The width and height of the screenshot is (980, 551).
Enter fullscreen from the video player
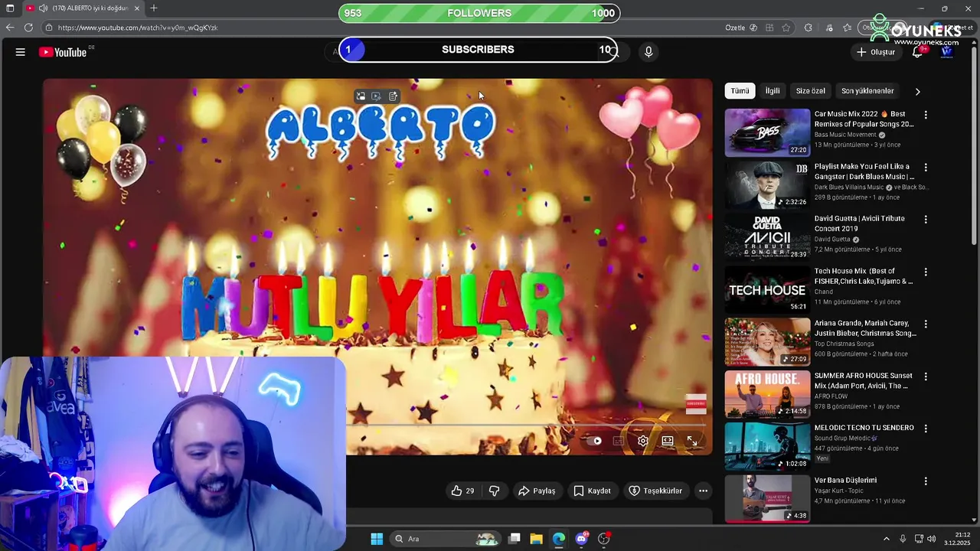[692, 441]
